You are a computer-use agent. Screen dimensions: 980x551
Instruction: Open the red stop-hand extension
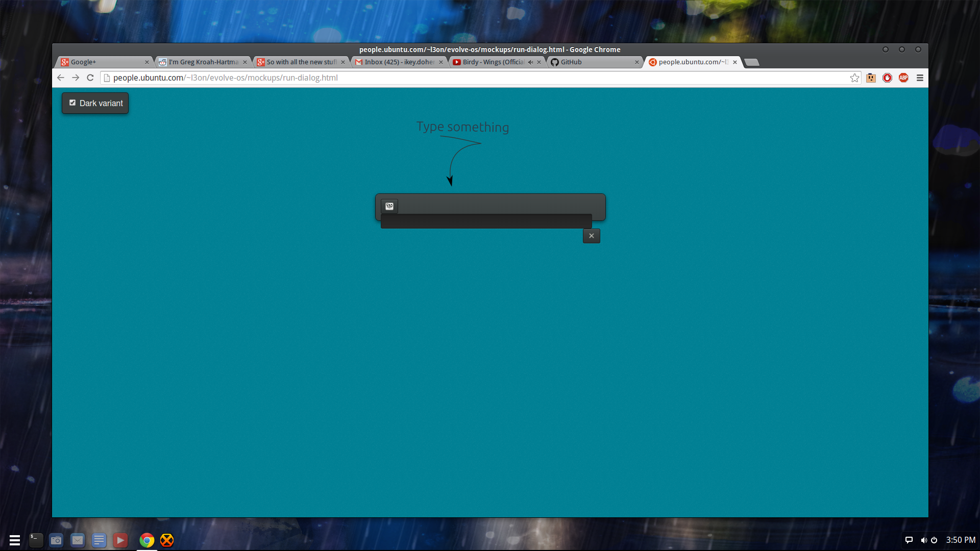[887, 78]
